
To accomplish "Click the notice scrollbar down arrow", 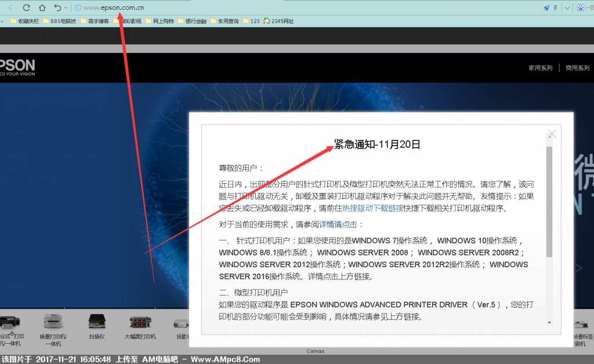I will click(549, 323).
